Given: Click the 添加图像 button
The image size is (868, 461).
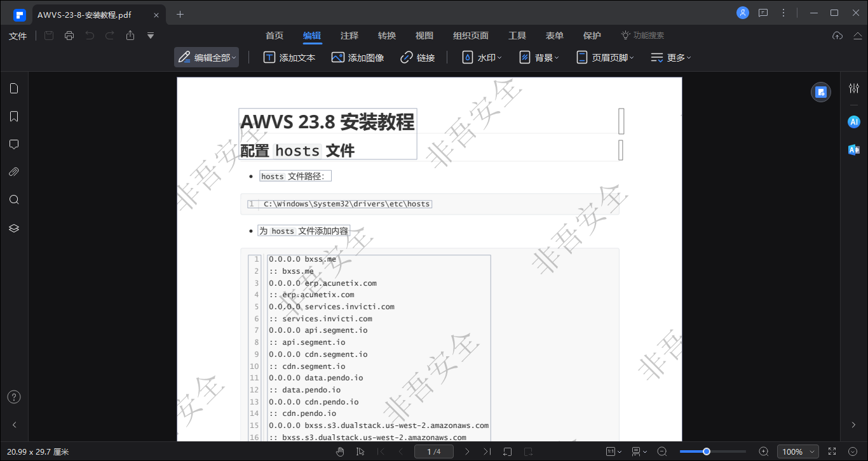Looking at the screenshot, I should [x=358, y=58].
